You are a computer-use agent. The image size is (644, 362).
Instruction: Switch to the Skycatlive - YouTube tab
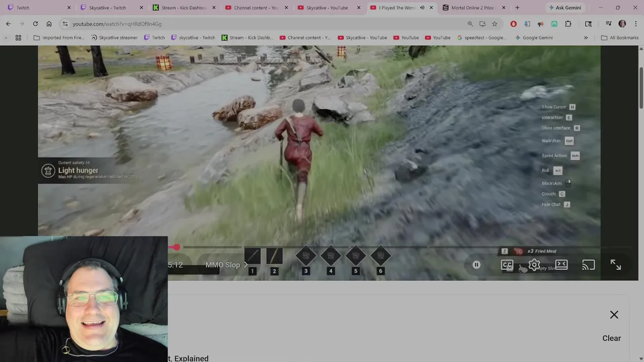328,8
